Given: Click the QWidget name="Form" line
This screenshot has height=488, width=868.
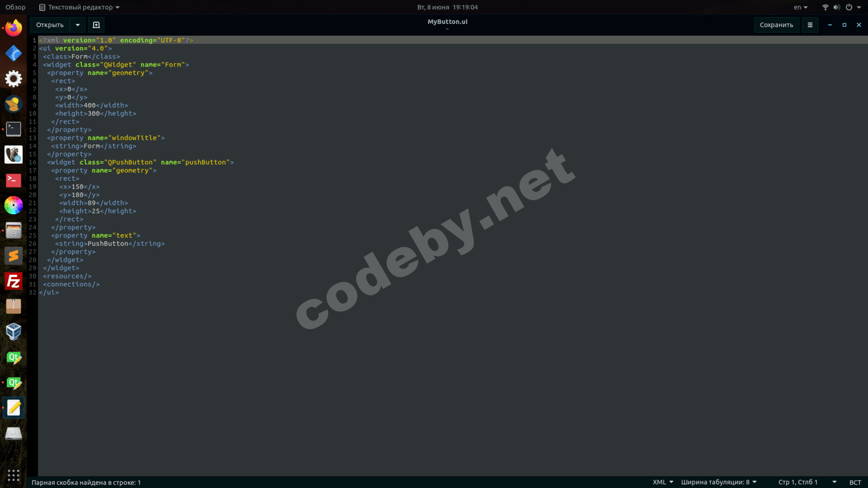Looking at the screenshot, I should pyautogui.click(x=116, y=65).
